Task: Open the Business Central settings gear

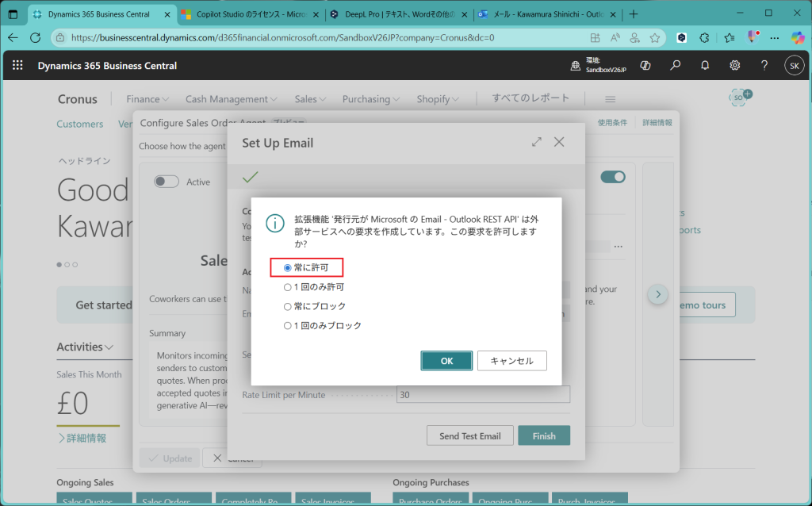Action: [735, 65]
